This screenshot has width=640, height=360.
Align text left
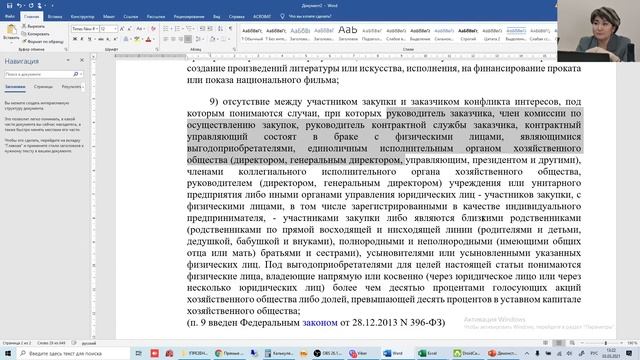coord(165,39)
